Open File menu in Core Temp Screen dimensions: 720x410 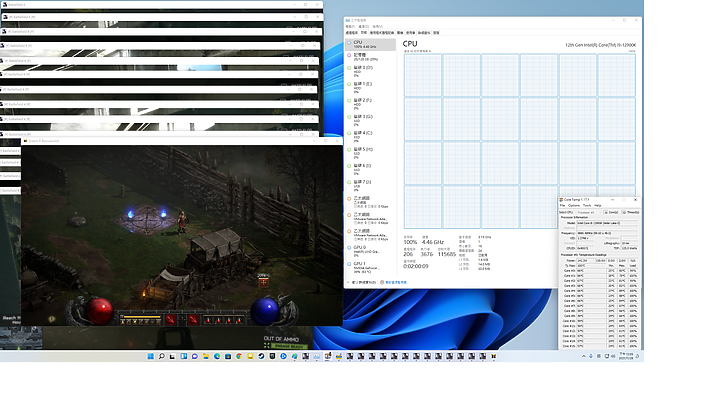click(562, 206)
